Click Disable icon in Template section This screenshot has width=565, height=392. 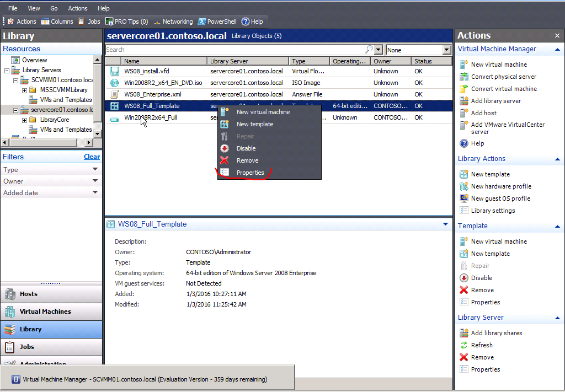click(x=463, y=278)
